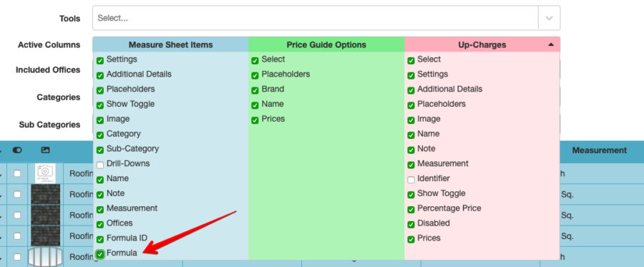The width and height of the screenshot is (644, 267).
Task: Uncheck Percentage Price under Up-Charges
Action: point(411,210)
